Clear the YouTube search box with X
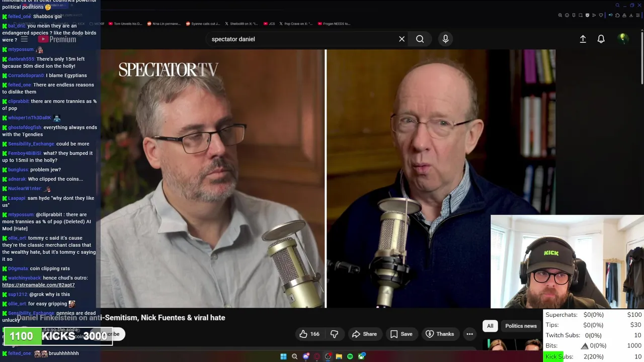Screen dimensions: 644x362 (x=401, y=39)
